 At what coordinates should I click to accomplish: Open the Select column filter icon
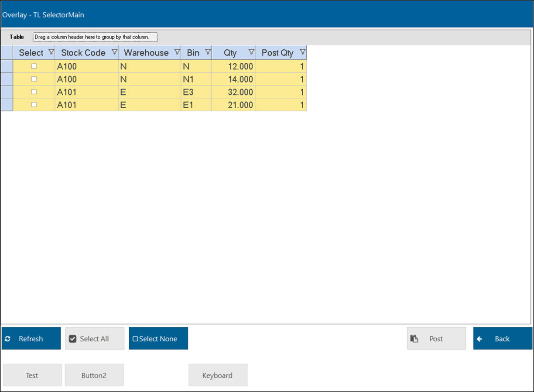(x=51, y=52)
